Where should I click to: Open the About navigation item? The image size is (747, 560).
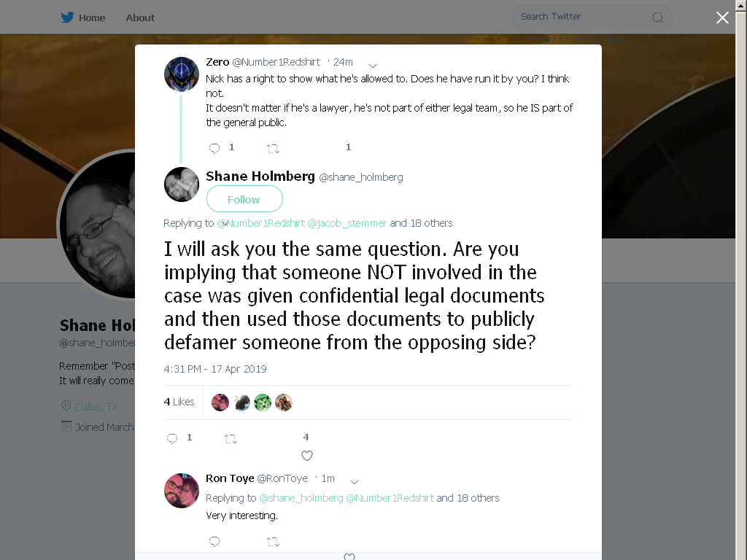(140, 17)
